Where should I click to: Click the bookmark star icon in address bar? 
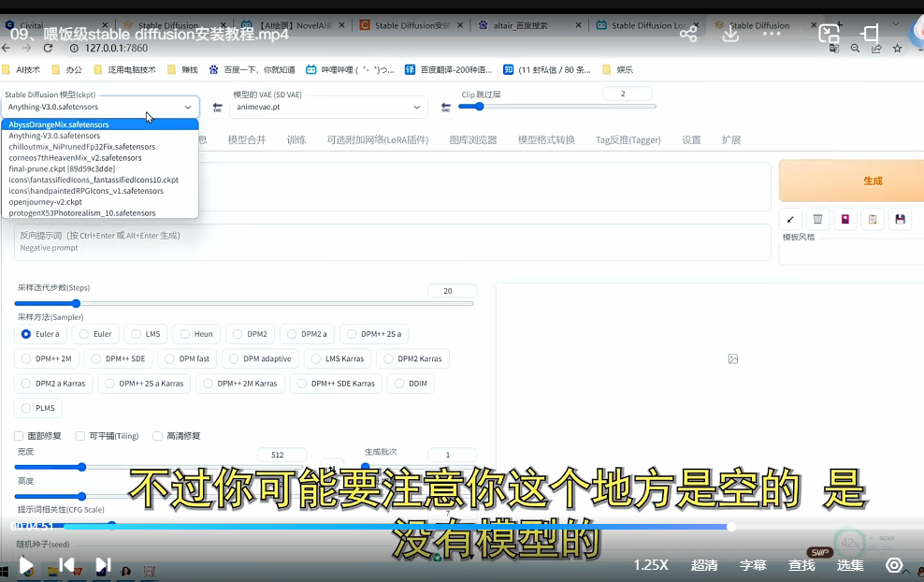tap(898, 49)
